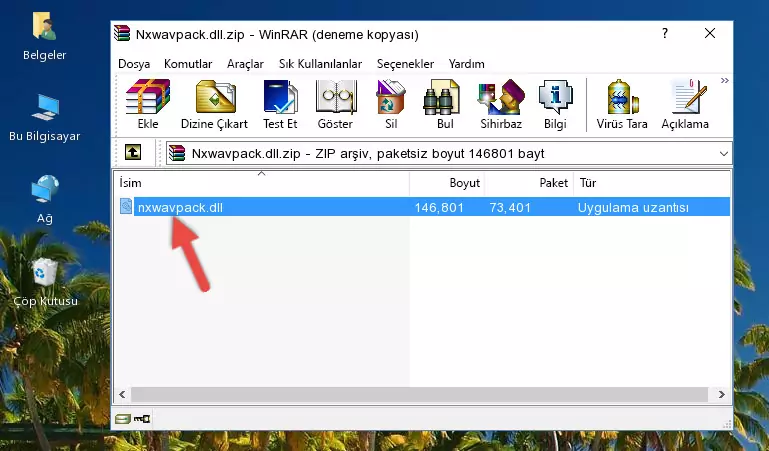Screen dimensions: 769x451
Task: Click the Sil (Delete) toolbar icon
Action: [x=391, y=97]
